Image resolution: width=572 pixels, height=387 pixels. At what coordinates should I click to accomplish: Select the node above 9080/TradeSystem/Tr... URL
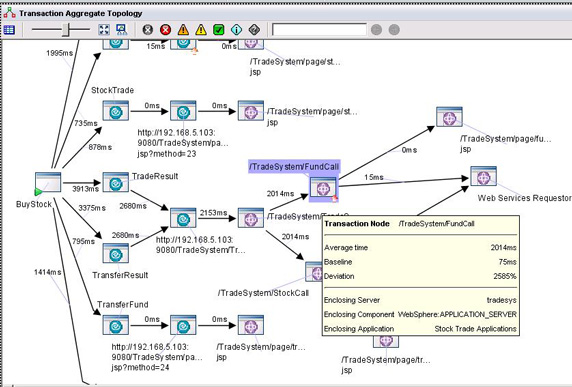(x=183, y=218)
